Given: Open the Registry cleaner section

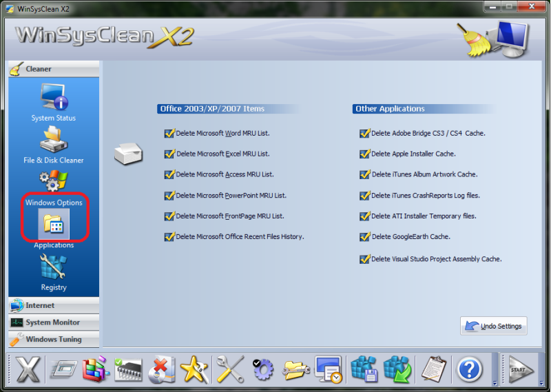Looking at the screenshot, I should (x=54, y=272).
